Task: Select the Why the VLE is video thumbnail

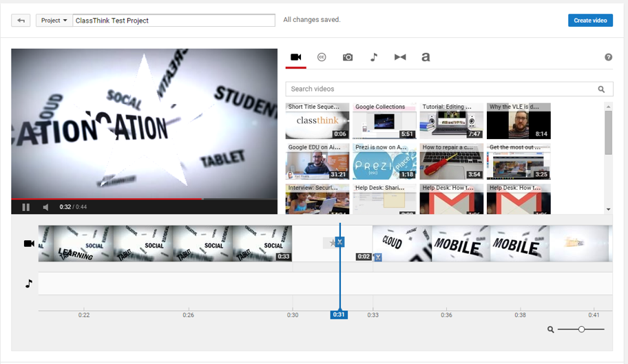Action: pos(519,121)
